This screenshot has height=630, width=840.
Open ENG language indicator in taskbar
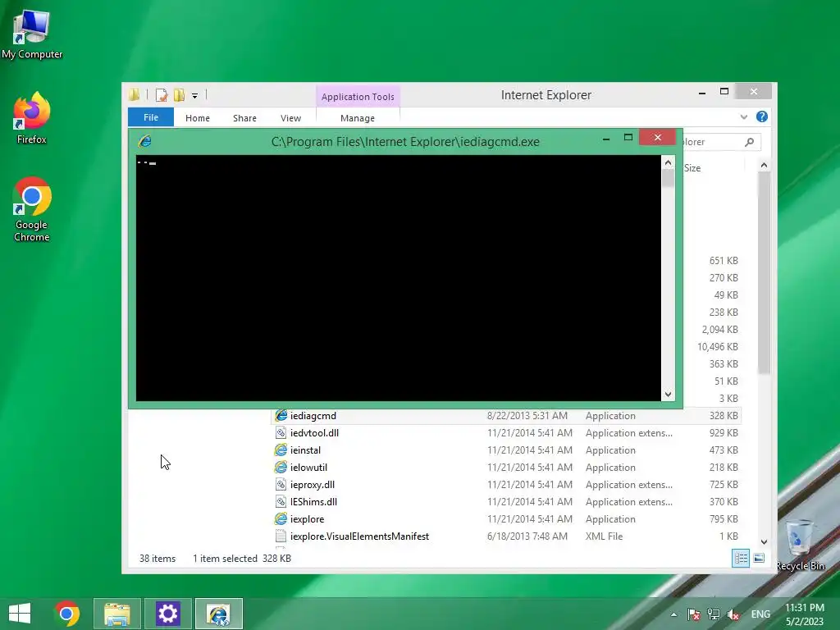coord(760,614)
